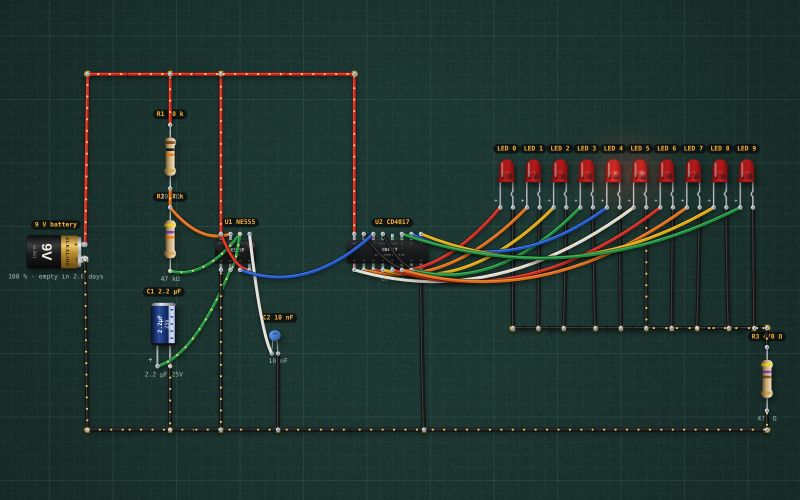Select the LED 6 red diode

(666, 171)
